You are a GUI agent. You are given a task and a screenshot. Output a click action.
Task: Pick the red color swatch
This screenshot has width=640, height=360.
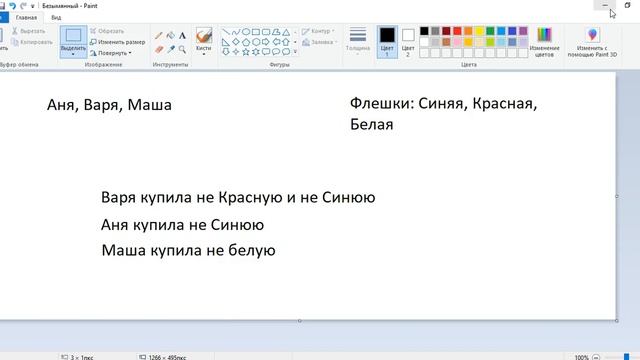click(x=457, y=31)
